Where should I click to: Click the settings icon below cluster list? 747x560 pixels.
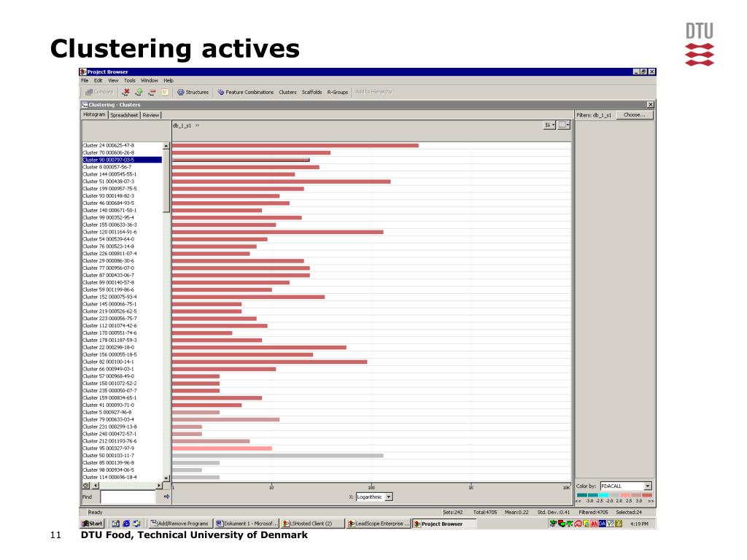[x=86, y=486]
